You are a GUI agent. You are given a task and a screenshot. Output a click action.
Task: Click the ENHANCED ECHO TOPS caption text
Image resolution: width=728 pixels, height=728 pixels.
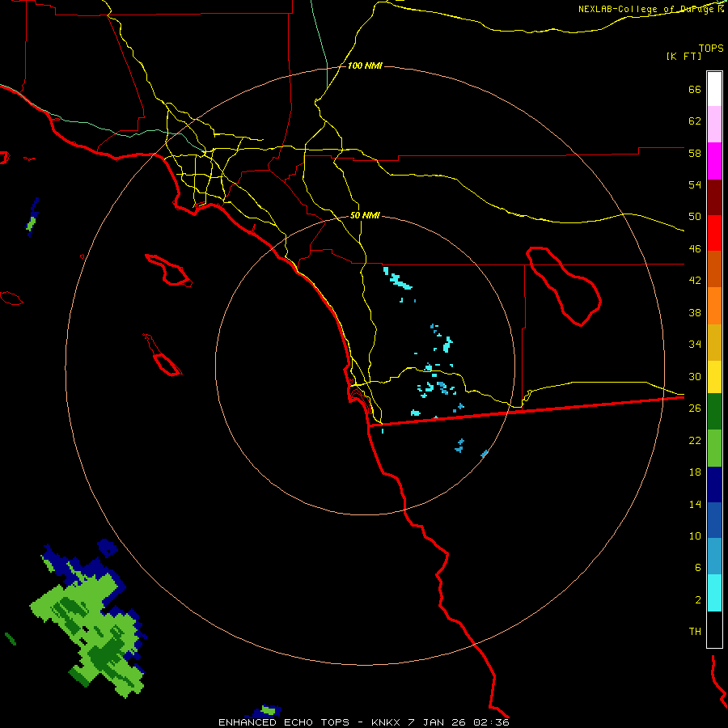[x=284, y=722]
